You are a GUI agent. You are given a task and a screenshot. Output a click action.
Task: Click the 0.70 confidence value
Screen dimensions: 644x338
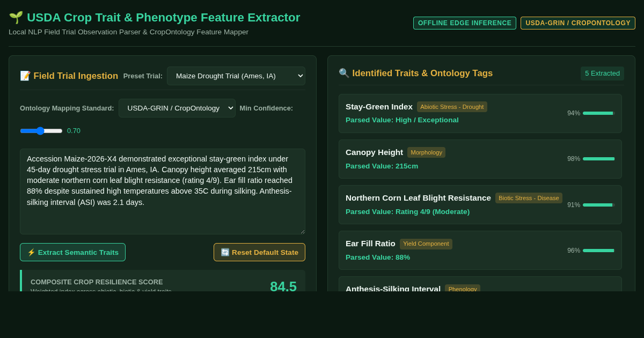[x=74, y=131]
